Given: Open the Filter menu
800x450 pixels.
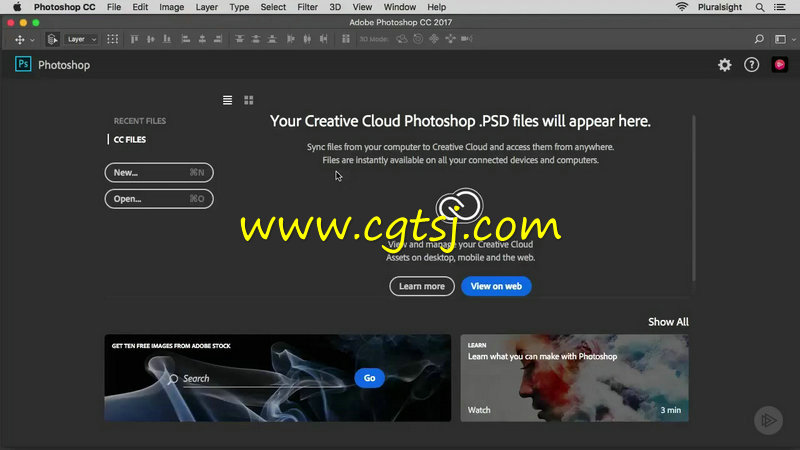Looking at the screenshot, I should click(307, 7).
